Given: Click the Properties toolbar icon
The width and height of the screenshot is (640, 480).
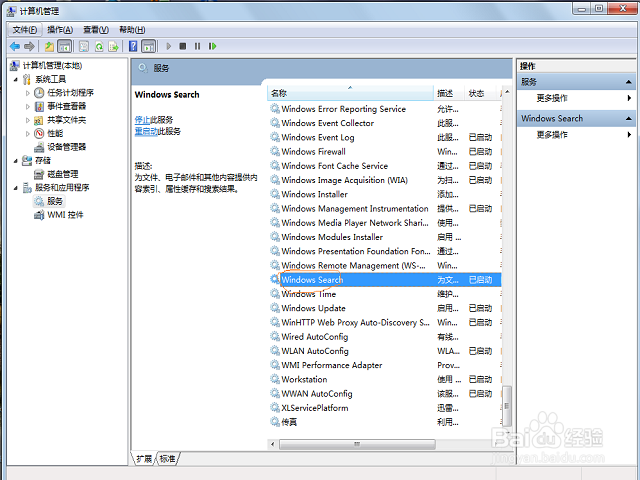Looking at the screenshot, I should pos(84,47).
